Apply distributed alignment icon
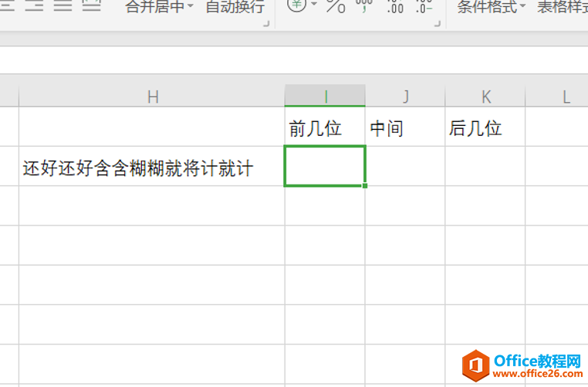This screenshot has width=588, height=387. coord(92,5)
